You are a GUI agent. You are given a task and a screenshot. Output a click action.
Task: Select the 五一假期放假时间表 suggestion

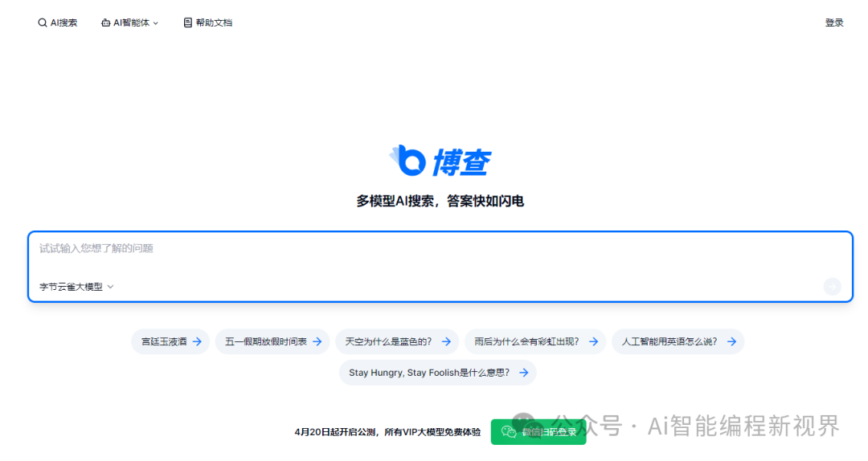pos(272,341)
